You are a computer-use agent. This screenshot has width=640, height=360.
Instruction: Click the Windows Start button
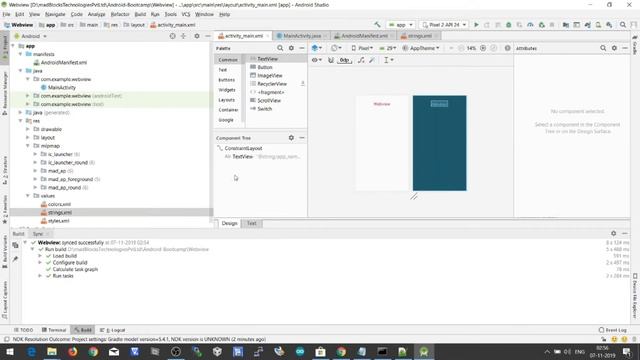click(x=10, y=351)
